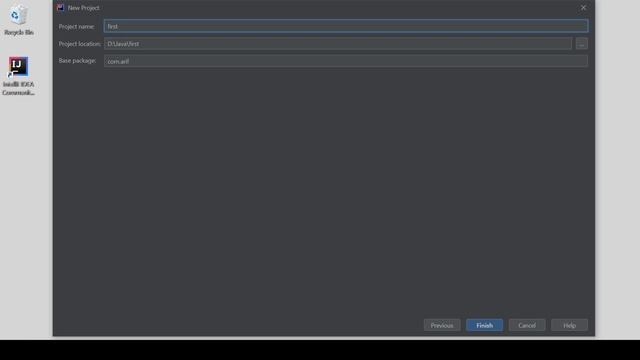Image resolution: width=640 pixels, height=360 pixels.
Task: Click the 'Project location:' label
Action: point(80,44)
